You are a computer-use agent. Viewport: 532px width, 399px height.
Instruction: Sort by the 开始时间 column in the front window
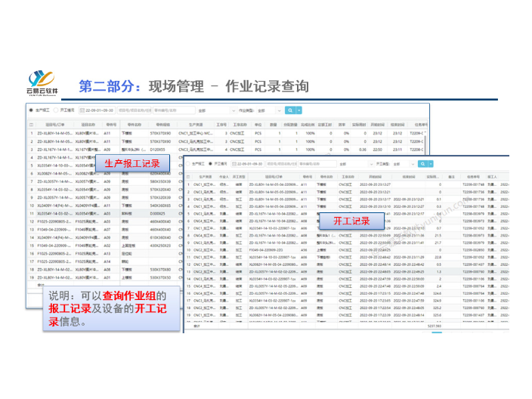(375, 177)
